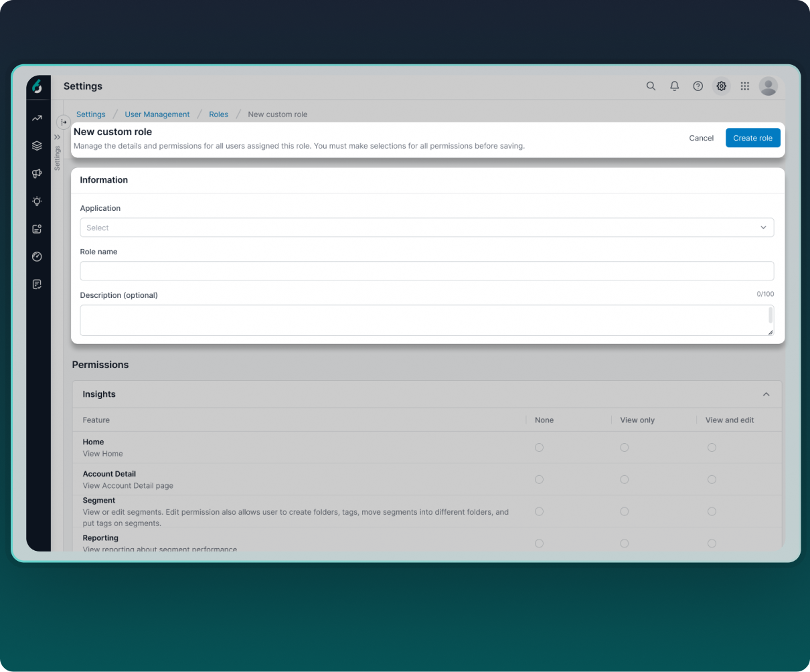
Task: Select None for the Home feature
Action: click(539, 447)
